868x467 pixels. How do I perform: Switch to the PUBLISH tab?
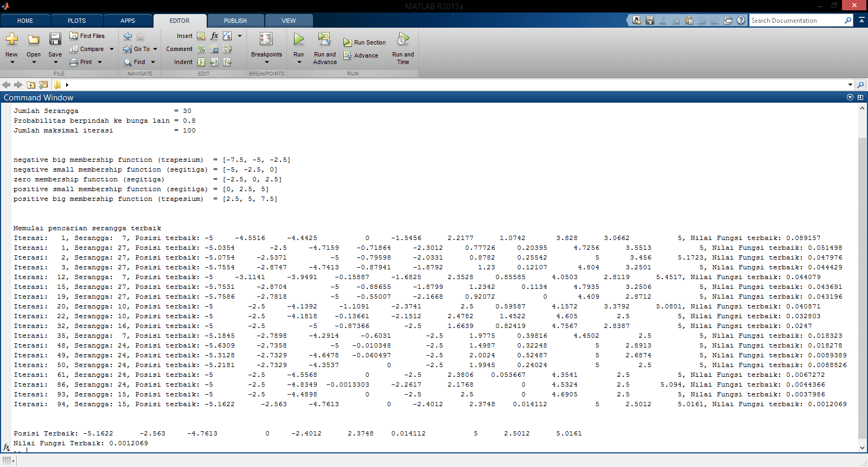(x=235, y=21)
